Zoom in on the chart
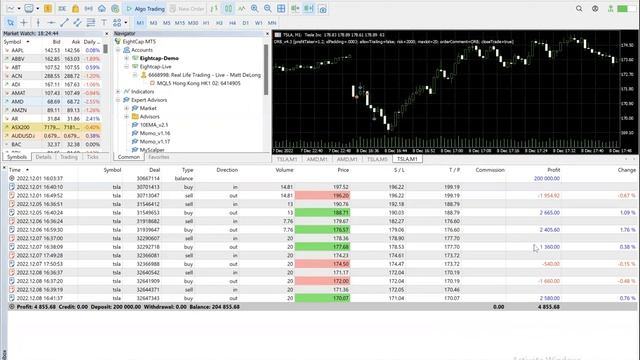 coord(255,9)
